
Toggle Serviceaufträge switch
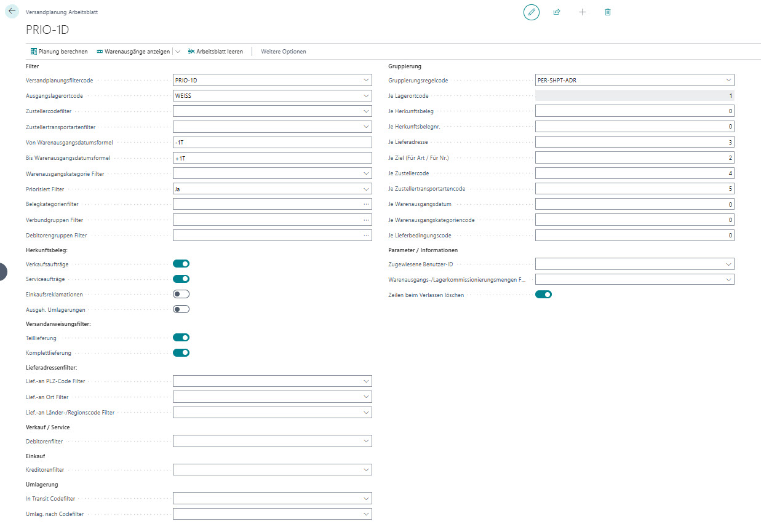(x=181, y=279)
